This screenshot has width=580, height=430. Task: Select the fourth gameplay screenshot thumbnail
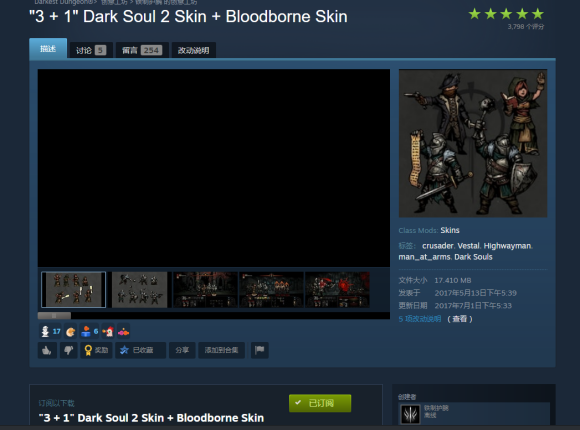[x=271, y=290]
